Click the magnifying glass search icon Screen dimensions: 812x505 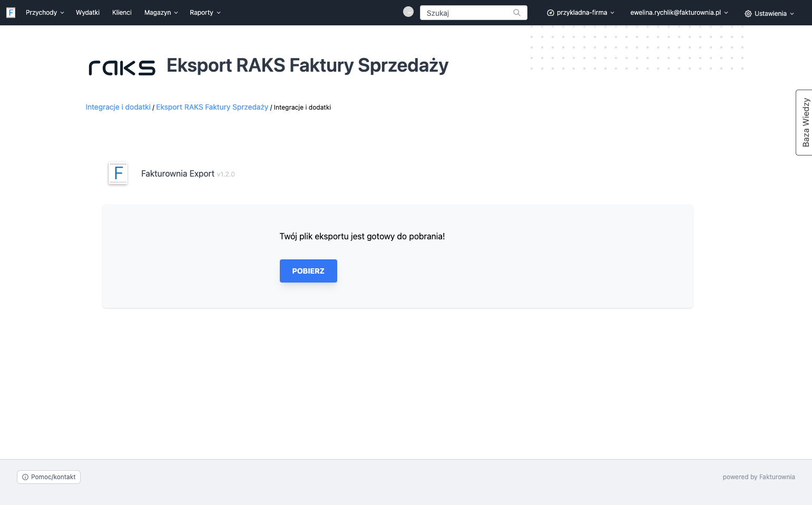tap(517, 13)
